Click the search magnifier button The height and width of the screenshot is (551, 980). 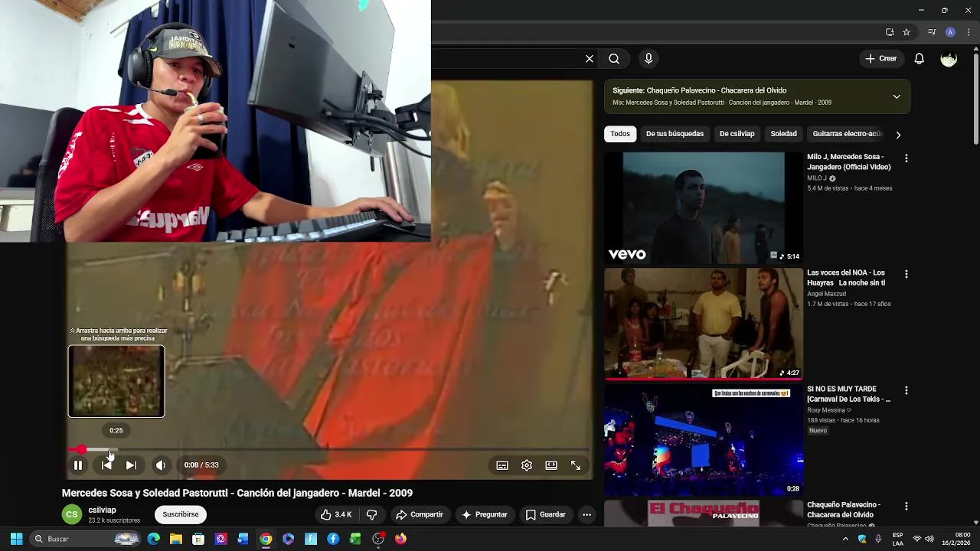(614, 58)
